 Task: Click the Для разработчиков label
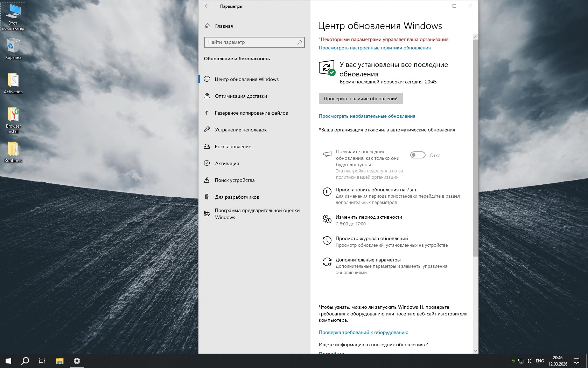pos(237,197)
